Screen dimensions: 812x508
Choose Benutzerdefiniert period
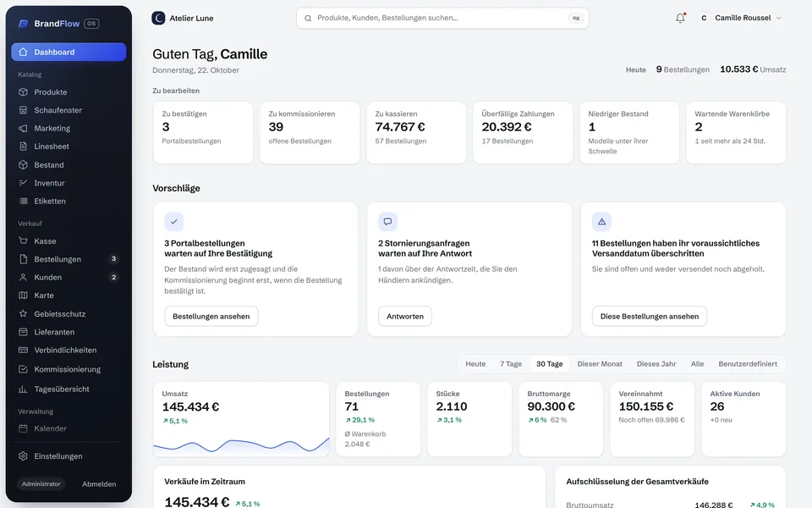pyautogui.click(x=747, y=364)
